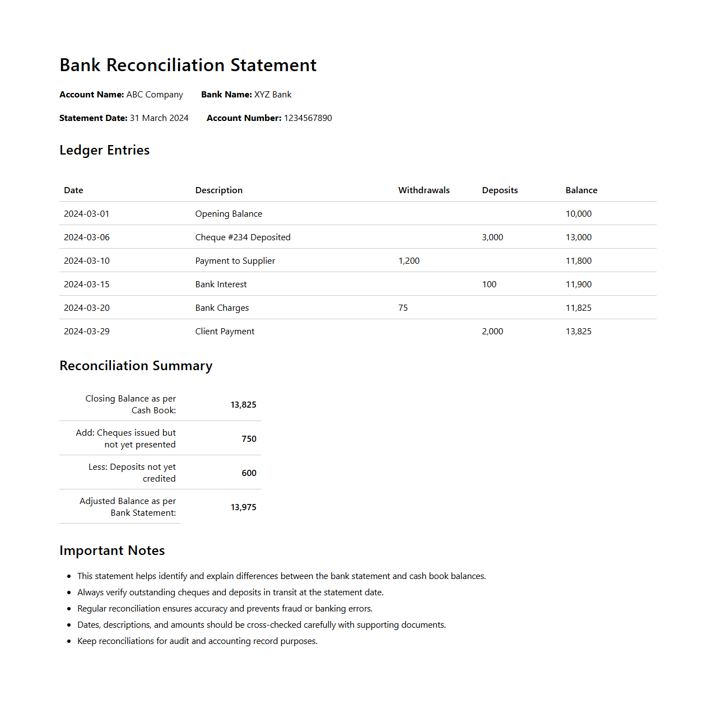Image resolution: width=716 pixels, height=728 pixels.
Task: Click the Withdrawals column header
Action: (424, 190)
